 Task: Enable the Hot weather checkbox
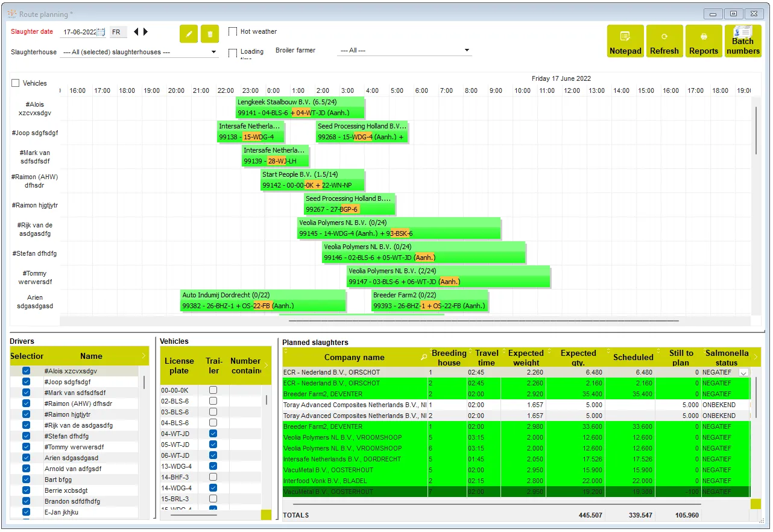(x=233, y=31)
